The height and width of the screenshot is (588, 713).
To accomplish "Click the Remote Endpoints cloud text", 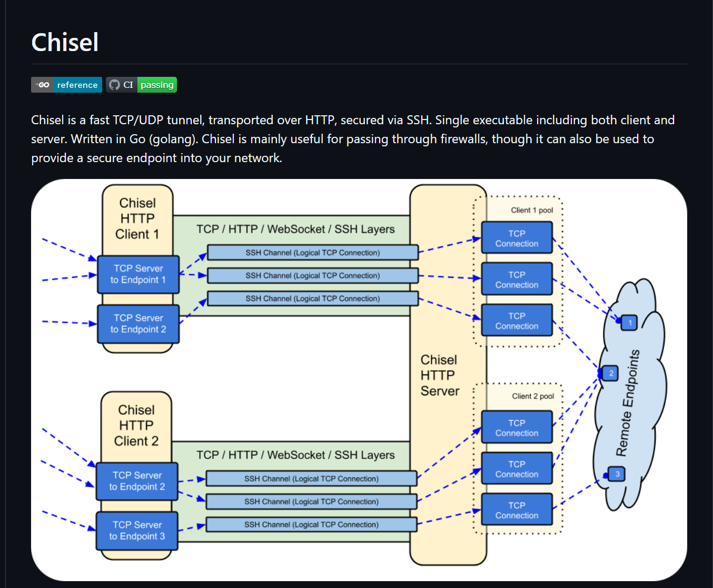I will click(628, 403).
